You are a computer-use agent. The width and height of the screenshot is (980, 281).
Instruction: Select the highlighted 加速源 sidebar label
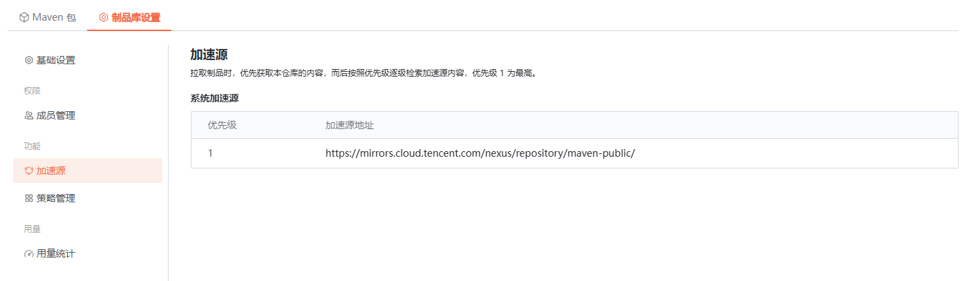coord(51,171)
